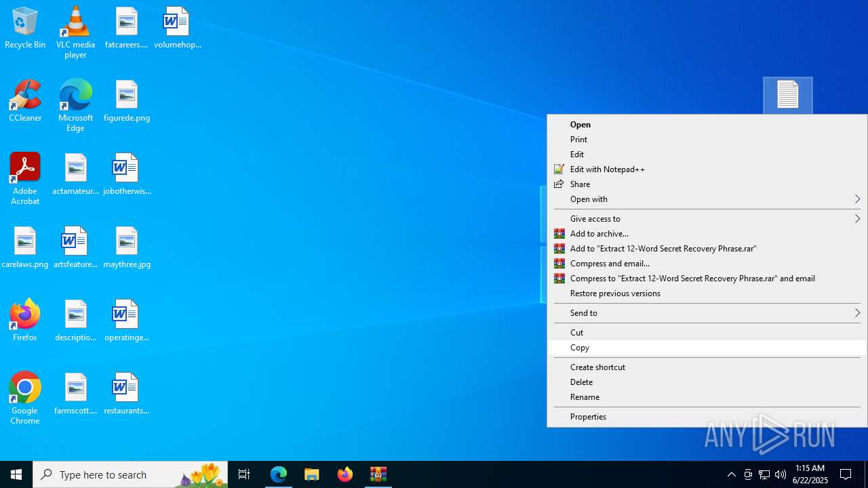The image size is (868, 488).
Task: Choose Edit with Notepad++
Action: [x=707, y=169]
